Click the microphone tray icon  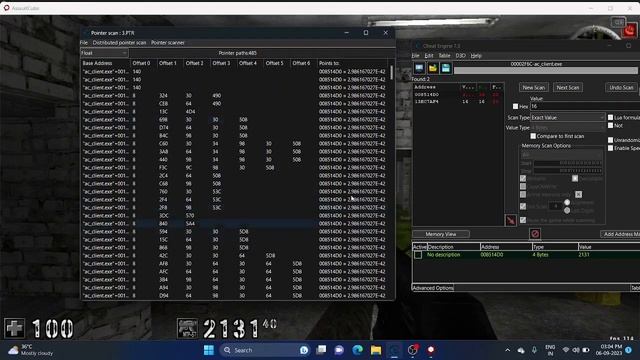click(534, 350)
